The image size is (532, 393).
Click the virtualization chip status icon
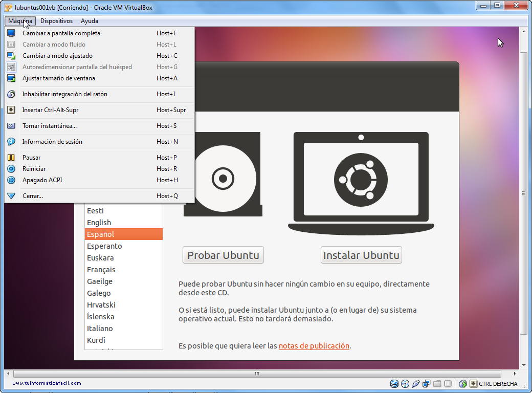(x=448, y=384)
